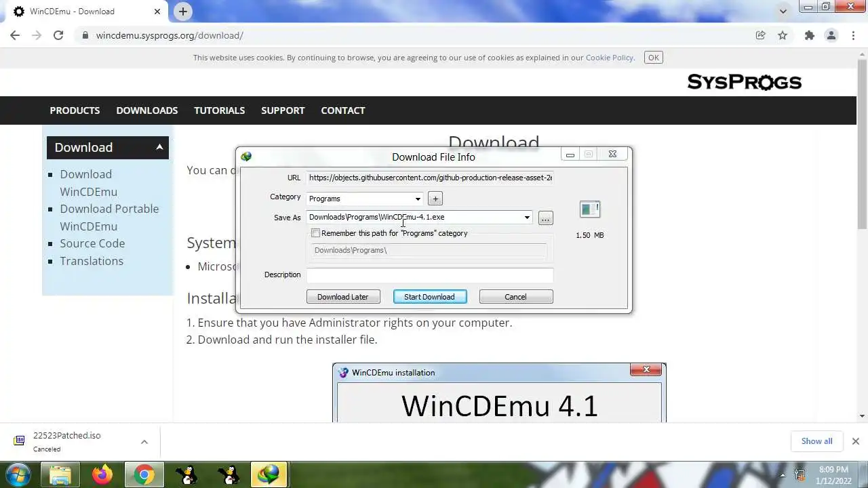
Task: Click the URL field in download dialog
Action: [430, 178]
